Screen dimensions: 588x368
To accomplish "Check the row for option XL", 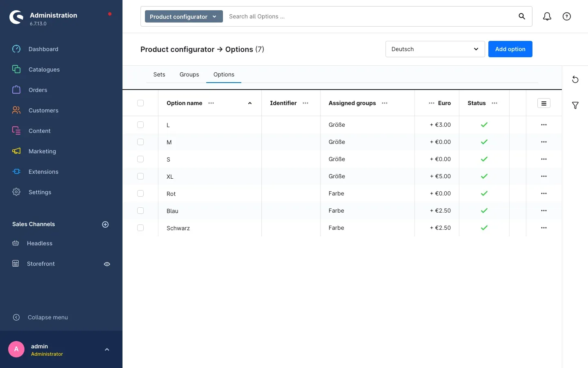I will [x=140, y=176].
